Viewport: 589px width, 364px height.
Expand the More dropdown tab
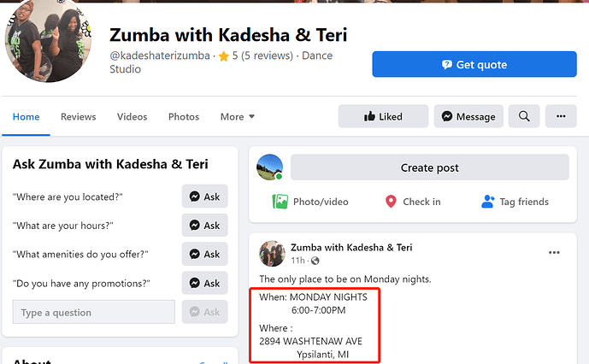point(238,117)
